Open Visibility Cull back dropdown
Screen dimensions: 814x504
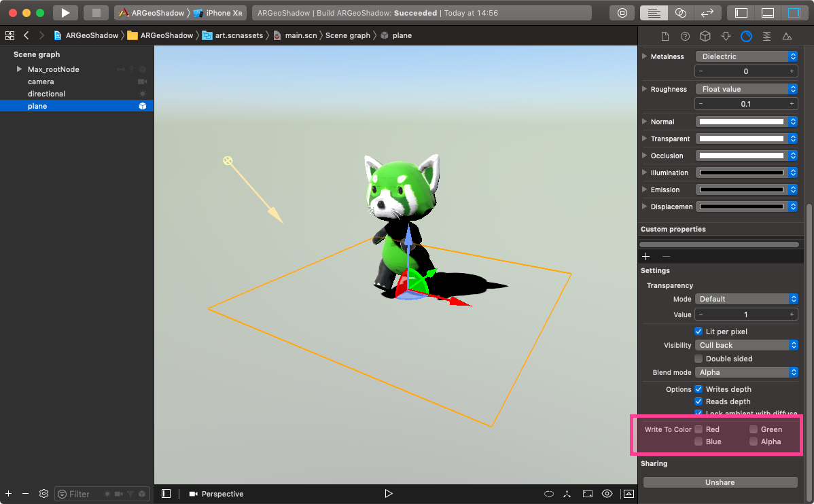[747, 345]
